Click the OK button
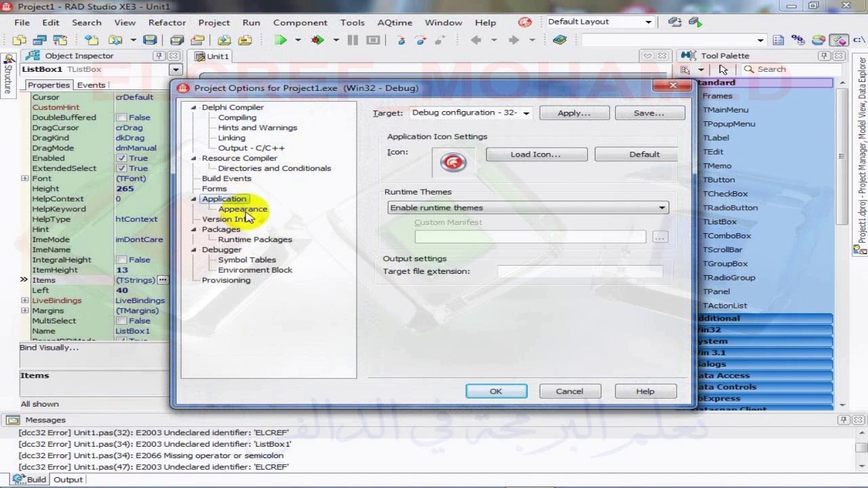The width and height of the screenshot is (868, 488). 496,391
